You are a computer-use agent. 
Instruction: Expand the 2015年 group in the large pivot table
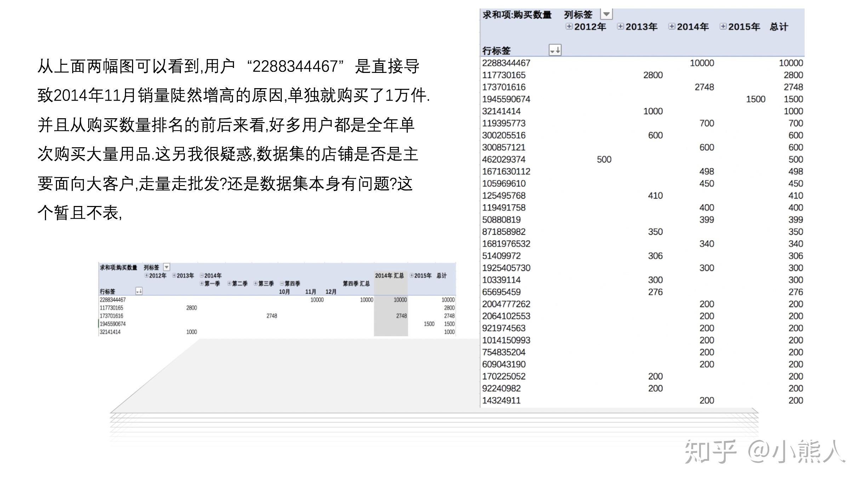(723, 27)
